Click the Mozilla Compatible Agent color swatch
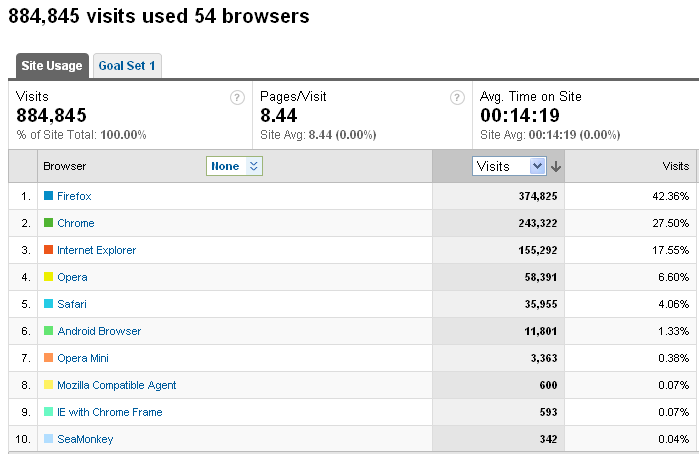 click(x=49, y=384)
